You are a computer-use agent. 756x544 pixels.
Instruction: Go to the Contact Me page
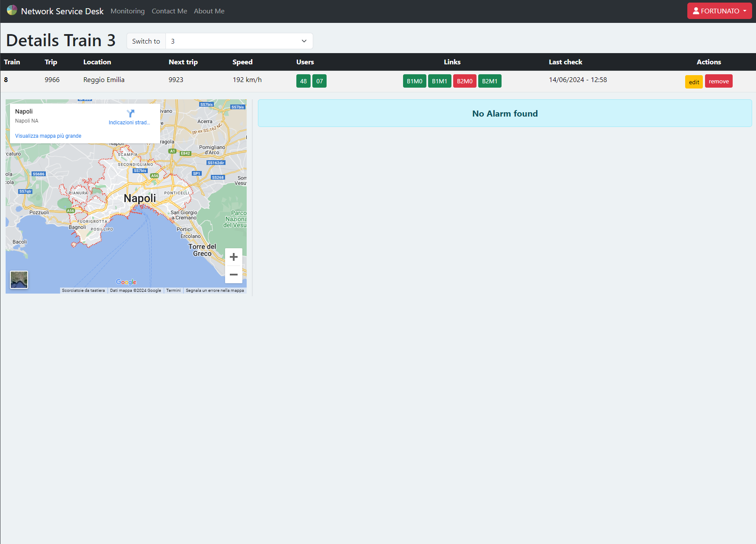169,11
